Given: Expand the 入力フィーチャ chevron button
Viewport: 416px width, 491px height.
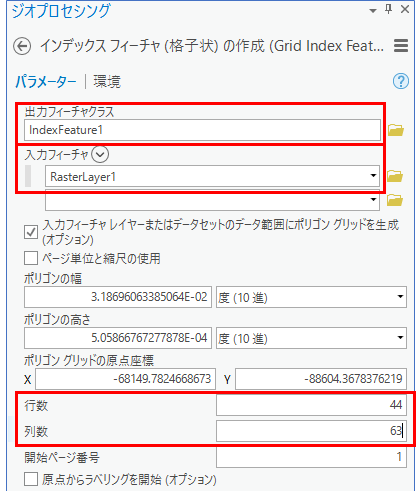Looking at the screenshot, I should (100, 154).
